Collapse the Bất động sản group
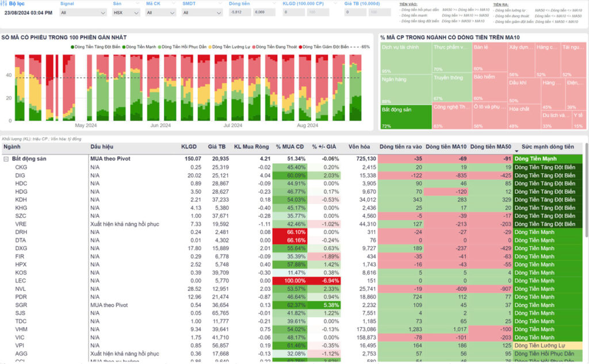This screenshot has height=364, width=589. (6, 159)
